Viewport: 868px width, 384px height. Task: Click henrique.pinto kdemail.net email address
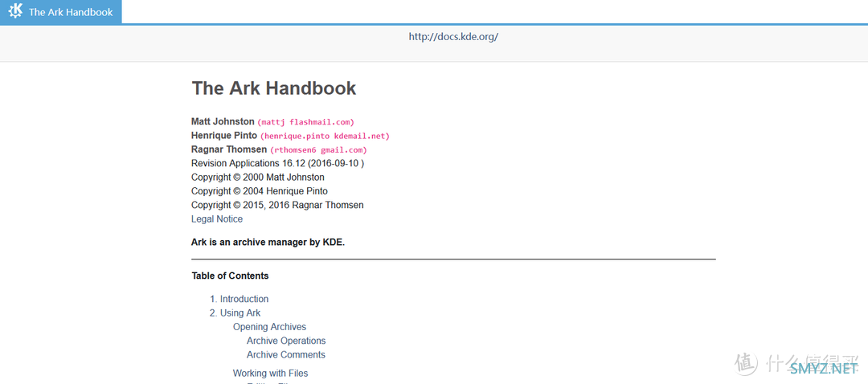point(325,136)
